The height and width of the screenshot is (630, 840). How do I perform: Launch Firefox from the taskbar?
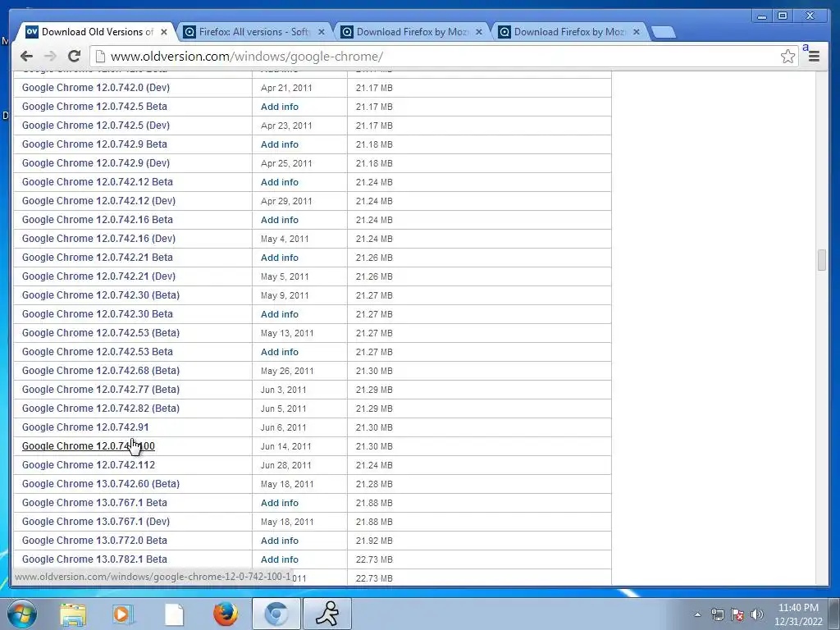coord(226,614)
